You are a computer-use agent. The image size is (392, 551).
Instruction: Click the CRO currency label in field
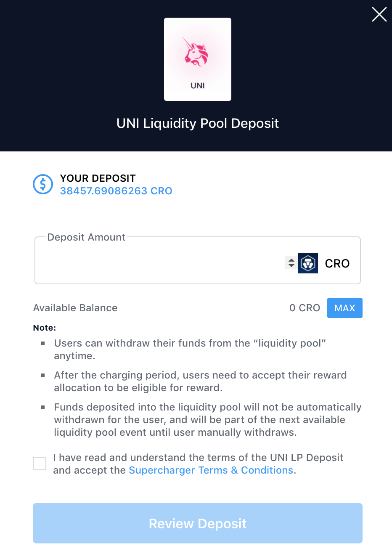(x=337, y=263)
